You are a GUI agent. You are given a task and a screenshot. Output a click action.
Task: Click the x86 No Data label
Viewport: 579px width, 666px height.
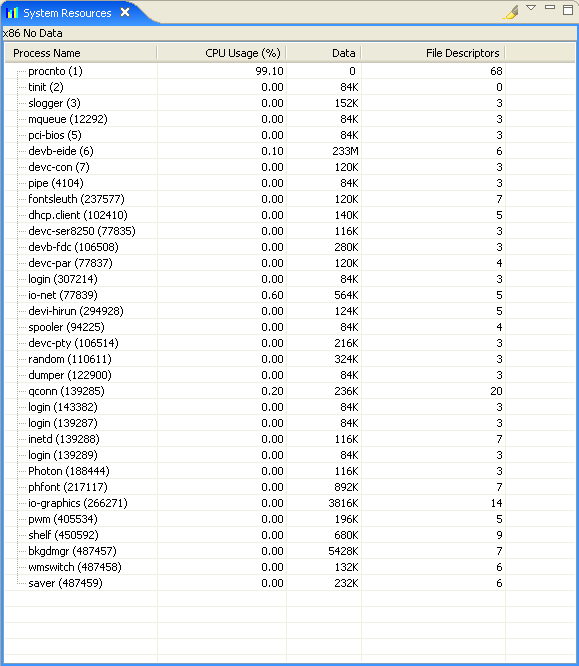pyautogui.click(x=33, y=33)
